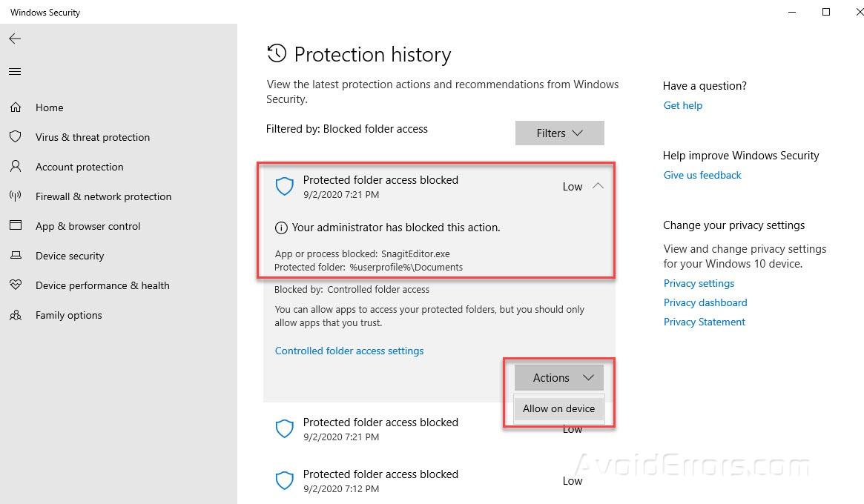
Task: Go back using the back arrow
Action: (15, 39)
